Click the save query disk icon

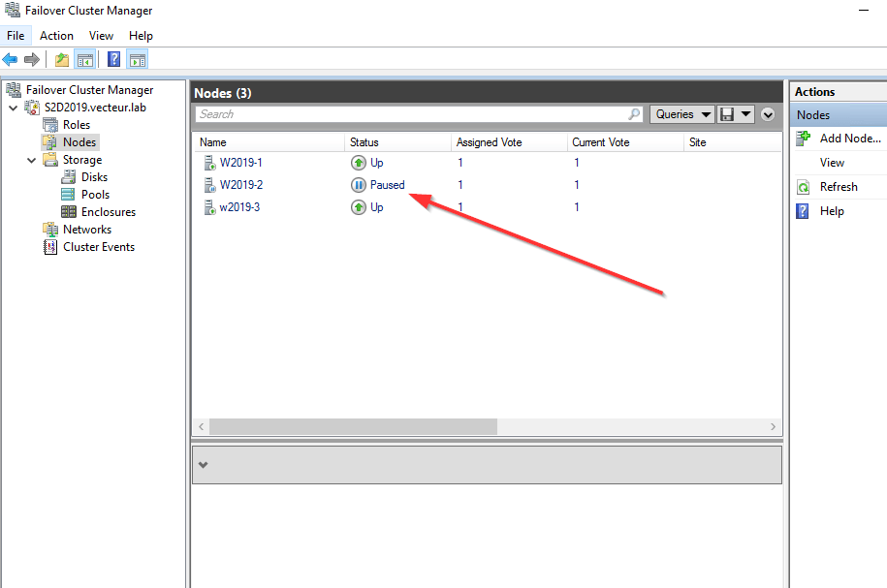(728, 114)
